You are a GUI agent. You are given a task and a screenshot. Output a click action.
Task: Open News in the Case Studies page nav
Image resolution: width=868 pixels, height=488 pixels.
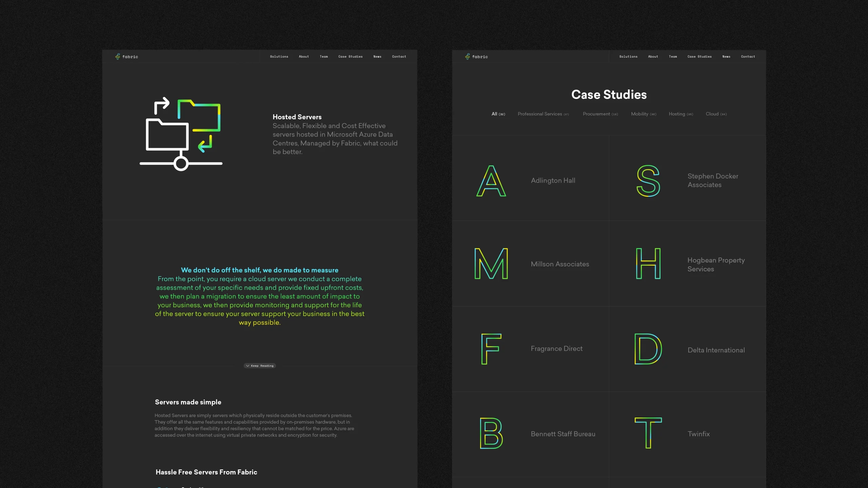click(x=726, y=57)
